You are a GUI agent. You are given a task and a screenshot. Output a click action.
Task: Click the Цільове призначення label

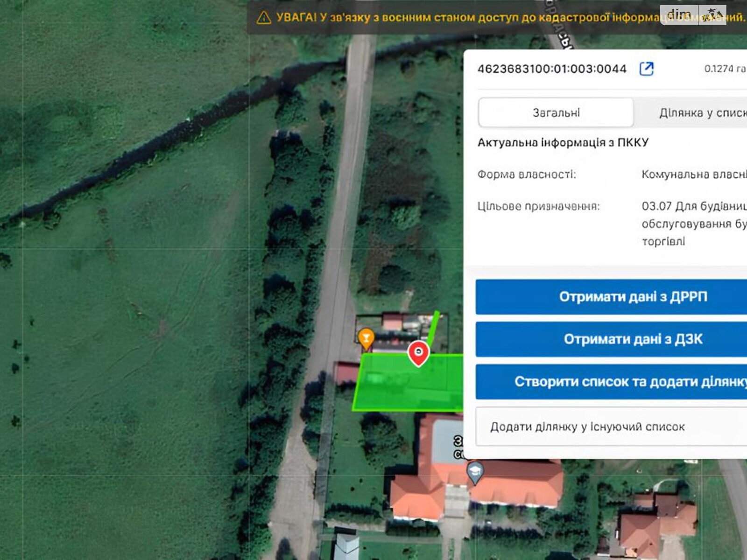click(x=538, y=206)
